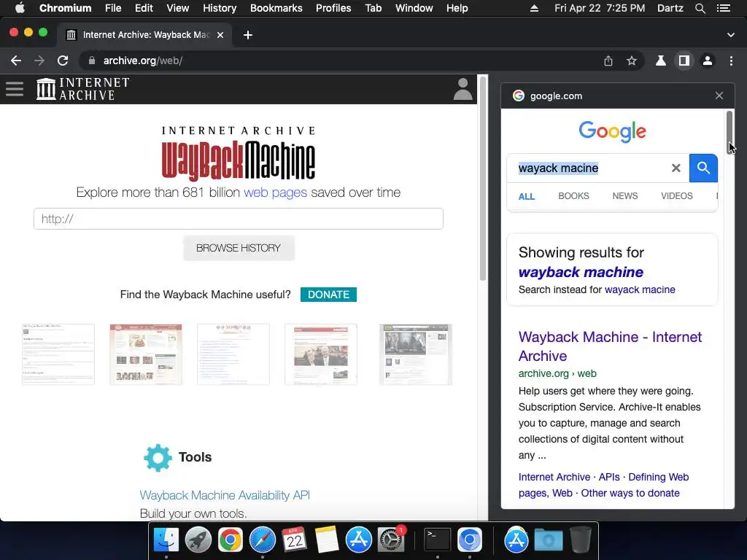747x560 pixels.
Task: Open the 'Internet Archive' sitelink
Action: click(554, 477)
